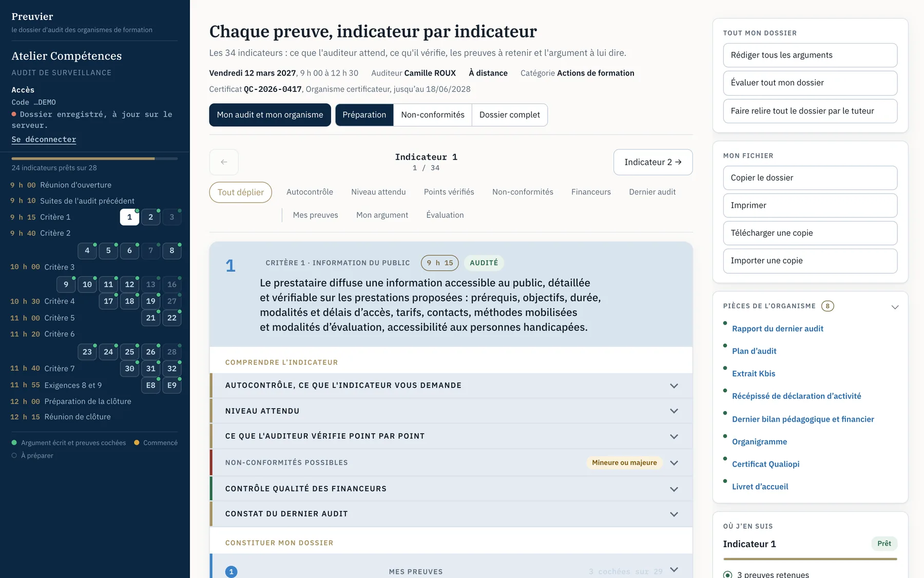Select indicator 32 chip in sidebar

171,368
